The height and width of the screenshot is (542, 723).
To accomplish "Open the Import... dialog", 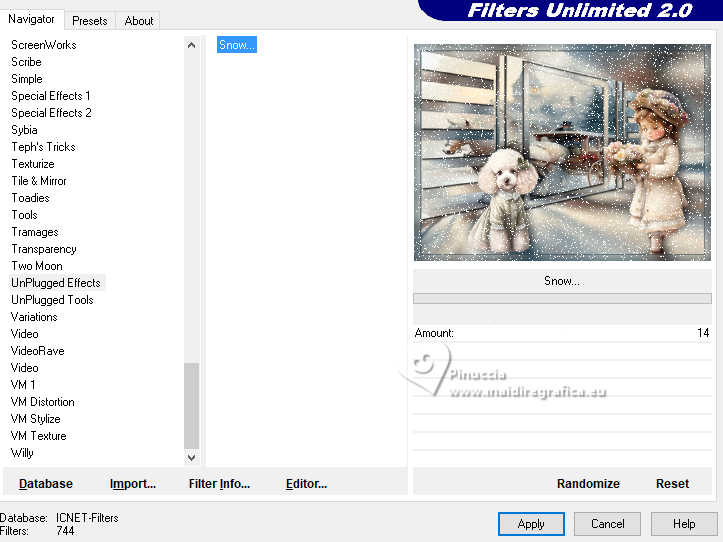I will [133, 483].
